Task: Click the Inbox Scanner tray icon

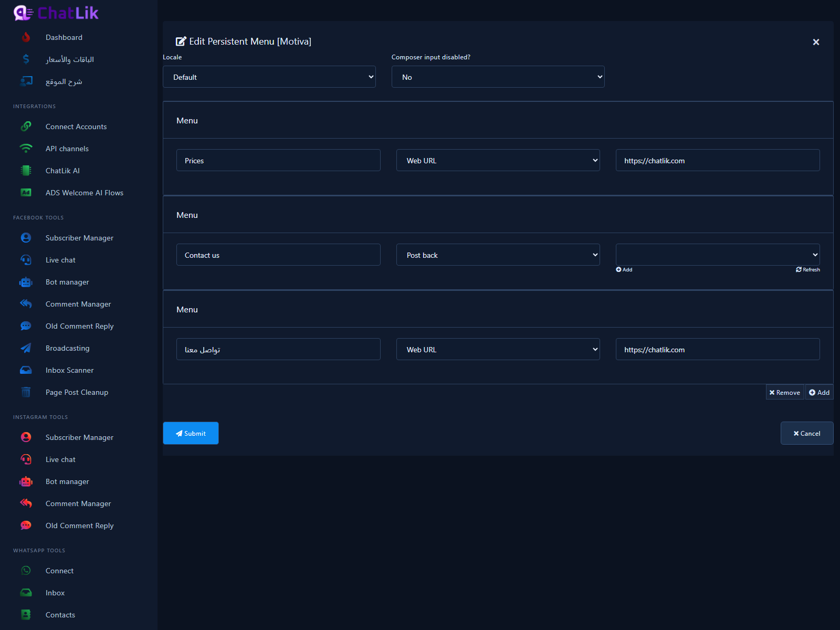Action: pyautogui.click(x=26, y=370)
